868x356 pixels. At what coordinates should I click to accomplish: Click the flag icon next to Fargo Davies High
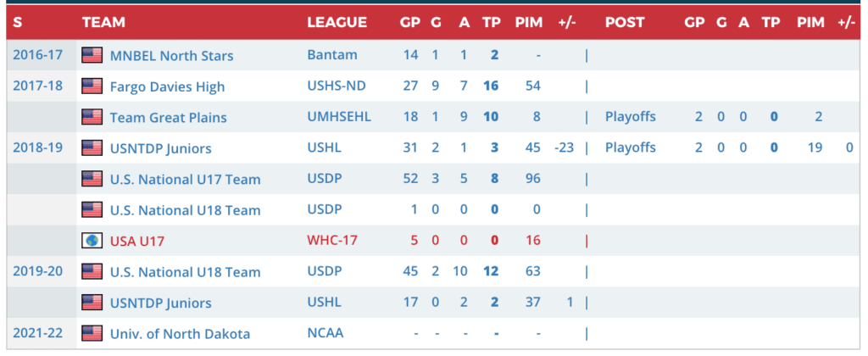[92, 86]
